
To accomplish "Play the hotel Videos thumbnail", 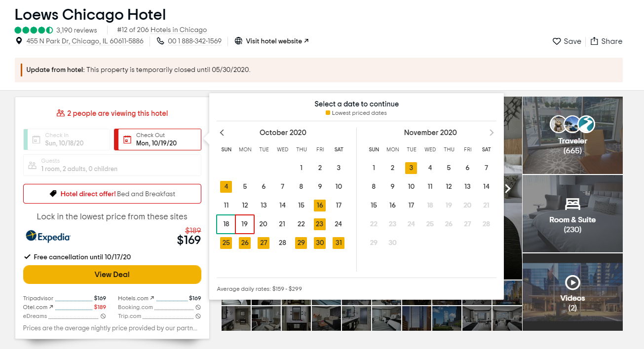I will point(572,282).
